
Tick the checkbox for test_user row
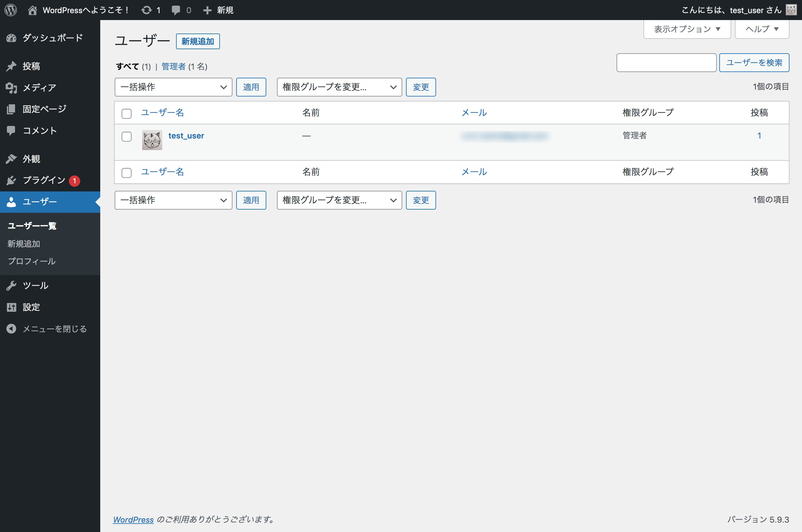click(127, 136)
